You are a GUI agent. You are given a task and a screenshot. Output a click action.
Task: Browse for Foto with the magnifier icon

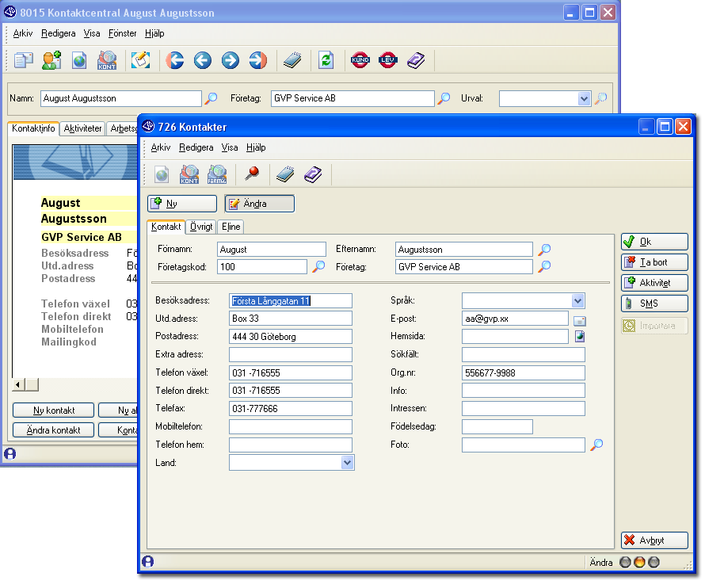[596, 445]
